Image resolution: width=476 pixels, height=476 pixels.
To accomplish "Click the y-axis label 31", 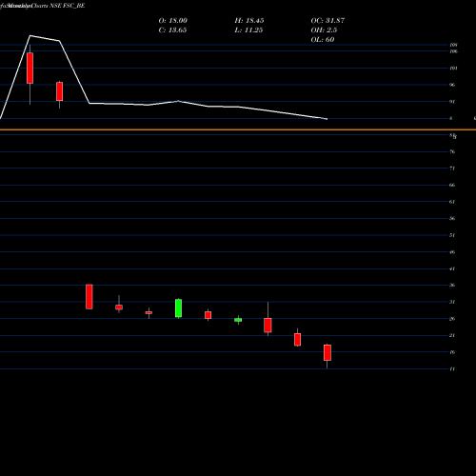I will pos(452,302).
